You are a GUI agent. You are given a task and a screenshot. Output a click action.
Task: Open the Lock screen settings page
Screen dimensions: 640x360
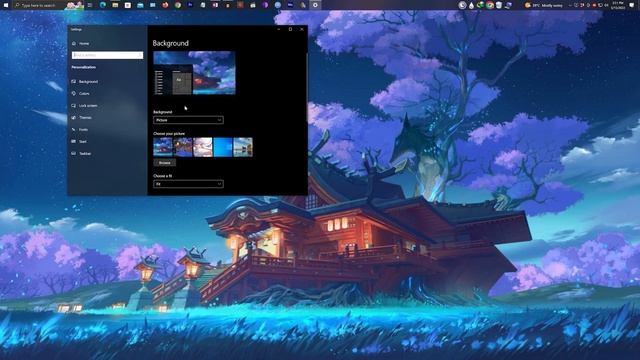pyautogui.click(x=85, y=106)
